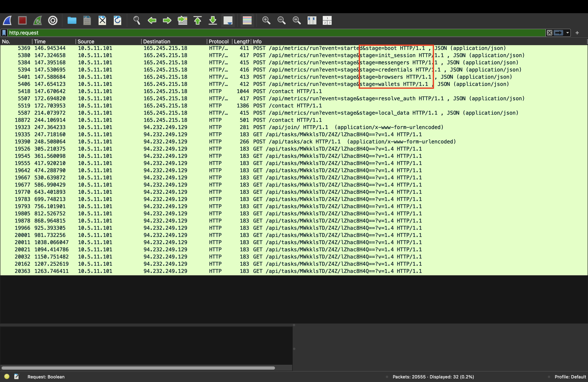Image resolution: width=588 pixels, height=382 pixels.
Task: Zoom out on packet text
Action: click(282, 21)
